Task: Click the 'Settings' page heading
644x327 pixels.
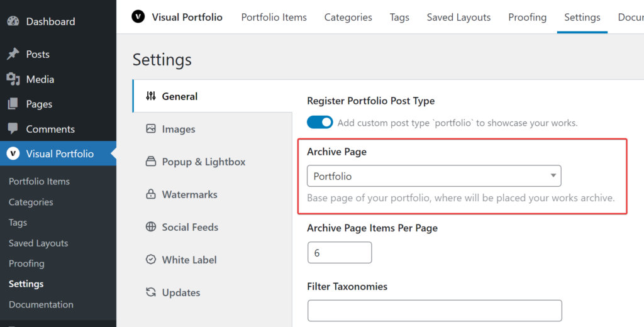Action: (x=162, y=60)
